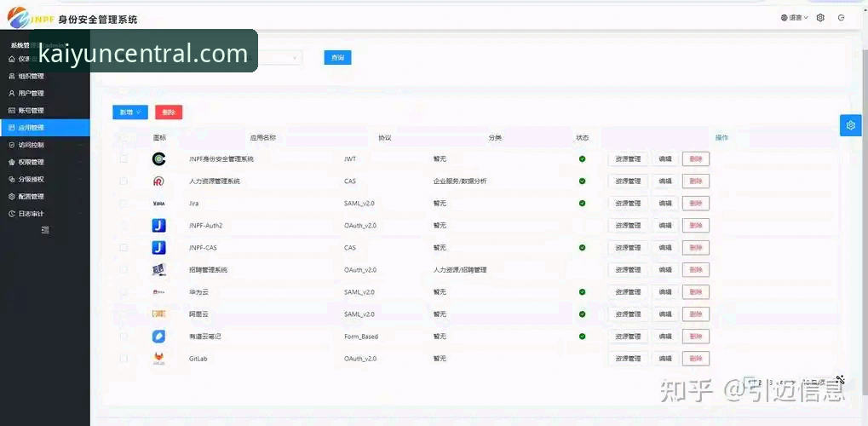Viewport: 868px width, 426px height.
Task: Click 资源管理 for the 有道云笔记 row
Action: pos(628,337)
